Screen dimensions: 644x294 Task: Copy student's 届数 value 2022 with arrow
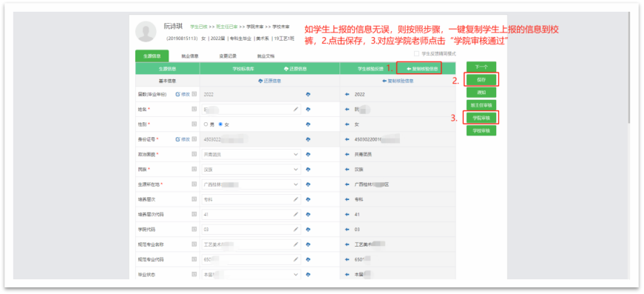pos(347,94)
